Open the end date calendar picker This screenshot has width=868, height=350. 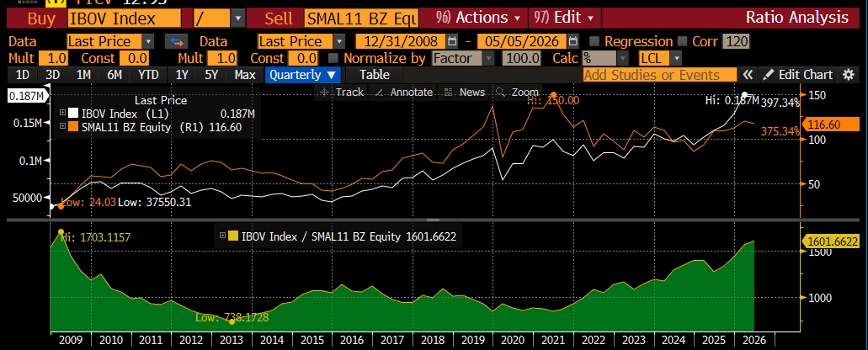573,41
